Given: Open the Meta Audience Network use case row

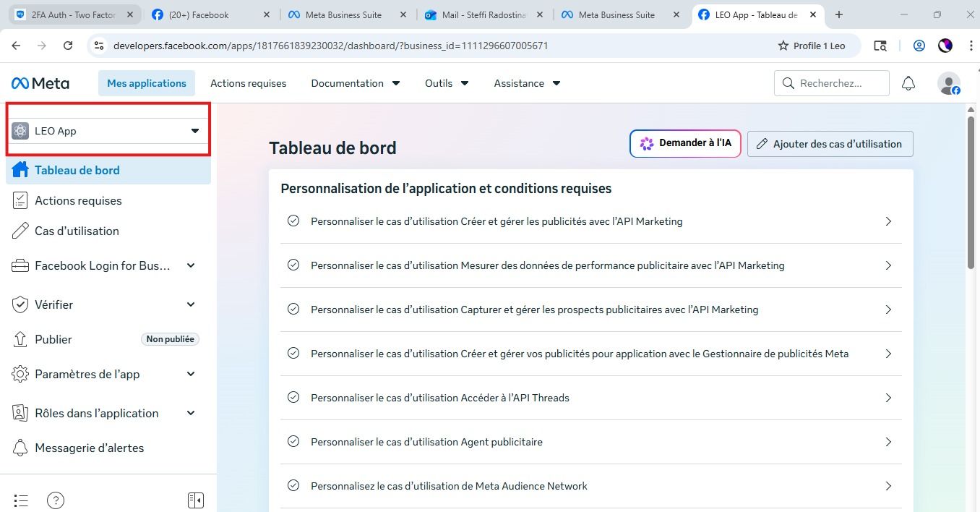Looking at the screenshot, I should pos(591,486).
